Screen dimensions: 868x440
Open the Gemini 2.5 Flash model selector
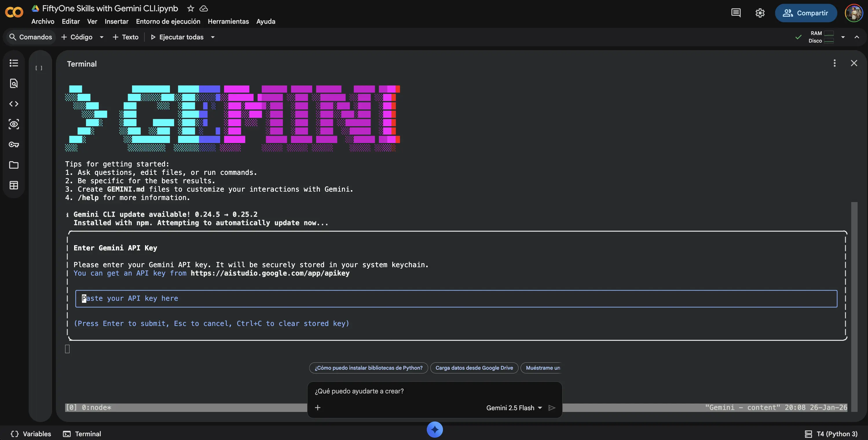click(x=513, y=408)
